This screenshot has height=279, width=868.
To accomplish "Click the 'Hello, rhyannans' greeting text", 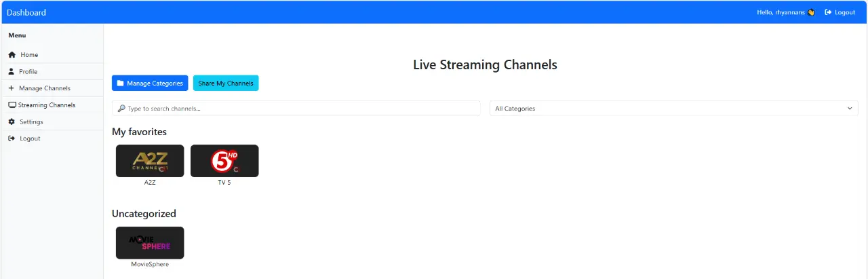I will click(781, 12).
